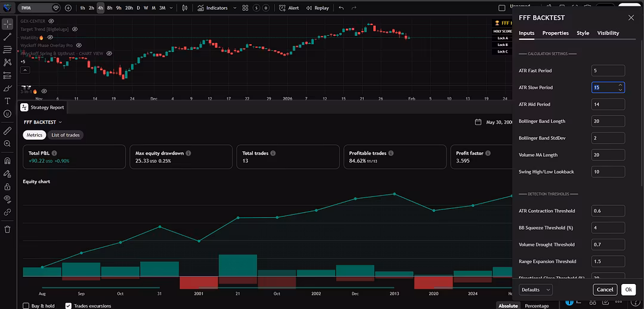Click the Cancel button

[605, 290]
